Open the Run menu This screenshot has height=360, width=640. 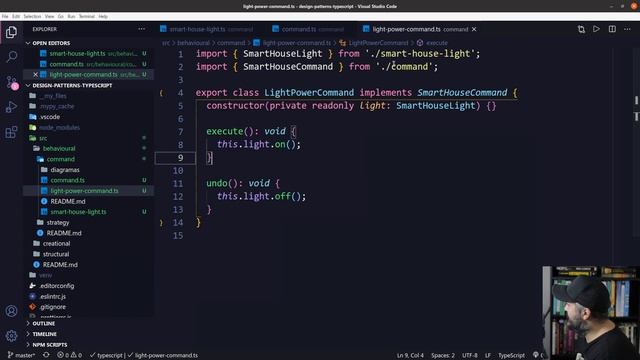[71, 16]
